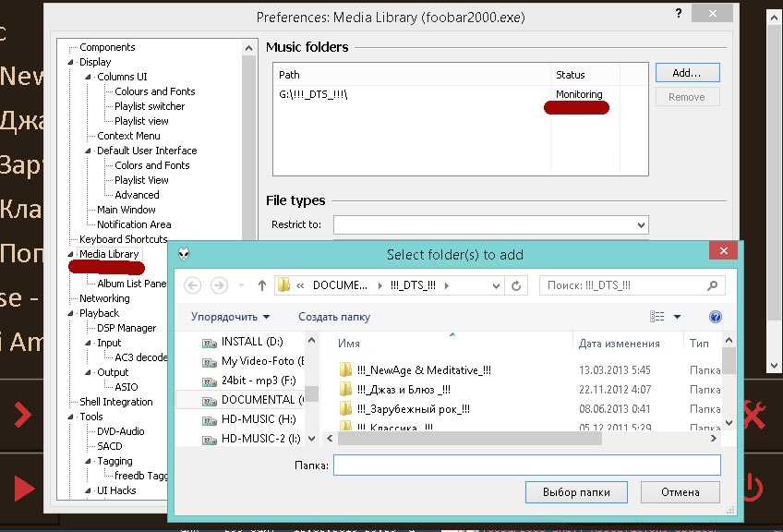Click the Preferences help question mark
The image size is (783, 532).
tap(678, 14)
